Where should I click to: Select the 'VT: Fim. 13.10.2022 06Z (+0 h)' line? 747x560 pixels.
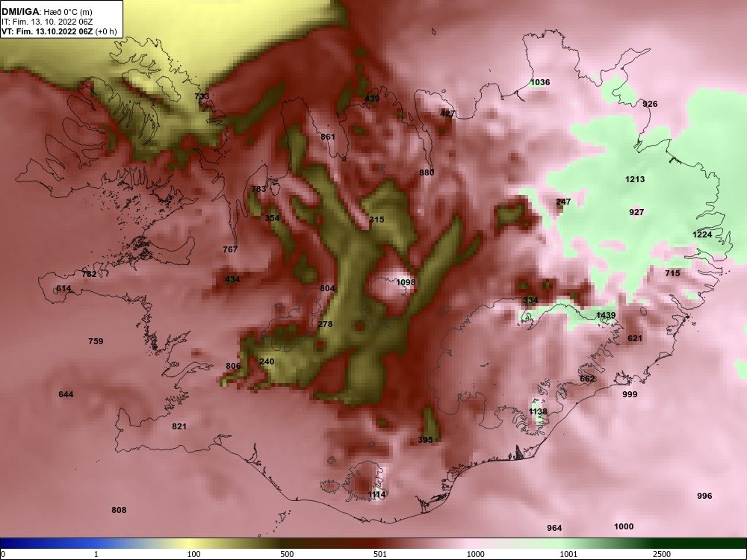pyautogui.click(x=59, y=31)
